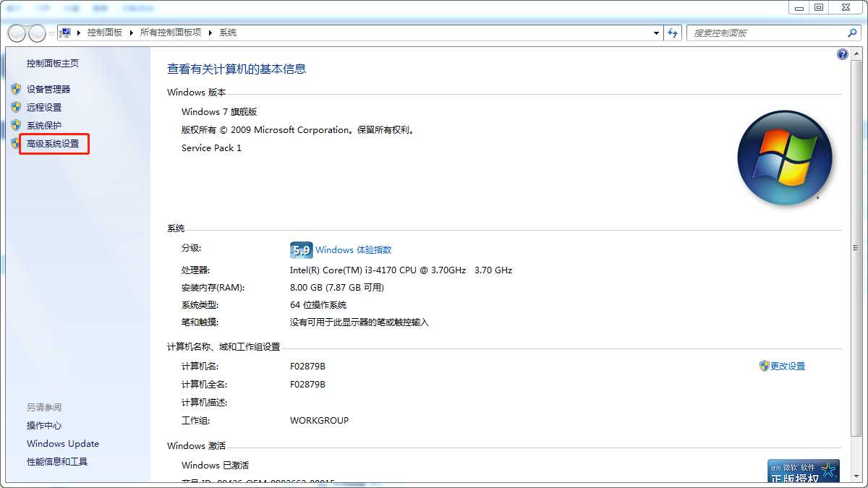
Task: Click the Forward navigation arrow button
Action: tap(36, 33)
